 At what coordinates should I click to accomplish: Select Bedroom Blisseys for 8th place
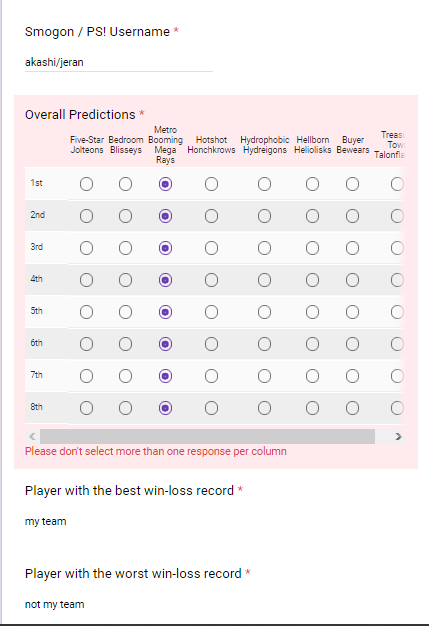coord(125,408)
